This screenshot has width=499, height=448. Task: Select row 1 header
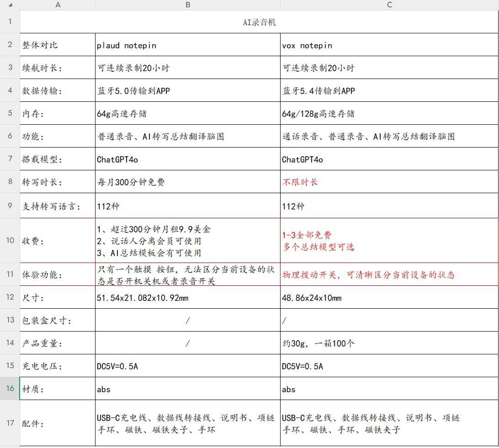(10, 21)
